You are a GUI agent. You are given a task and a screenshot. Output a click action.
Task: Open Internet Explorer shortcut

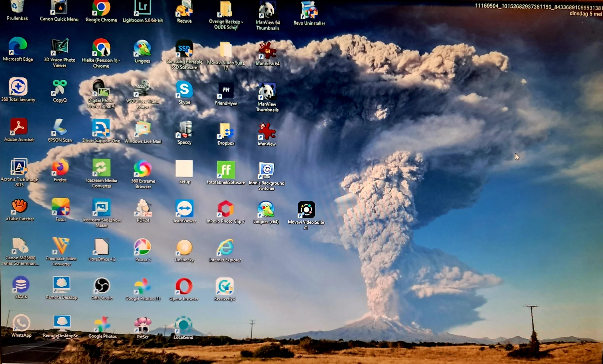click(225, 248)
